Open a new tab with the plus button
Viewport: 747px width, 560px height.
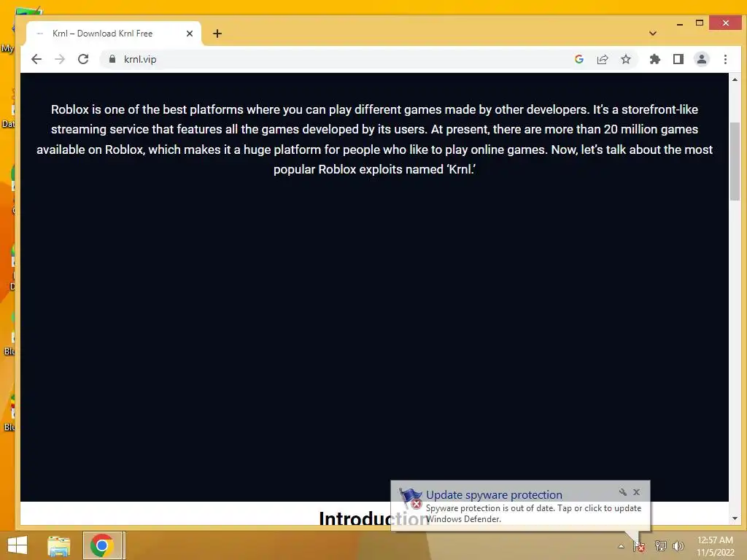coord(217,34)
